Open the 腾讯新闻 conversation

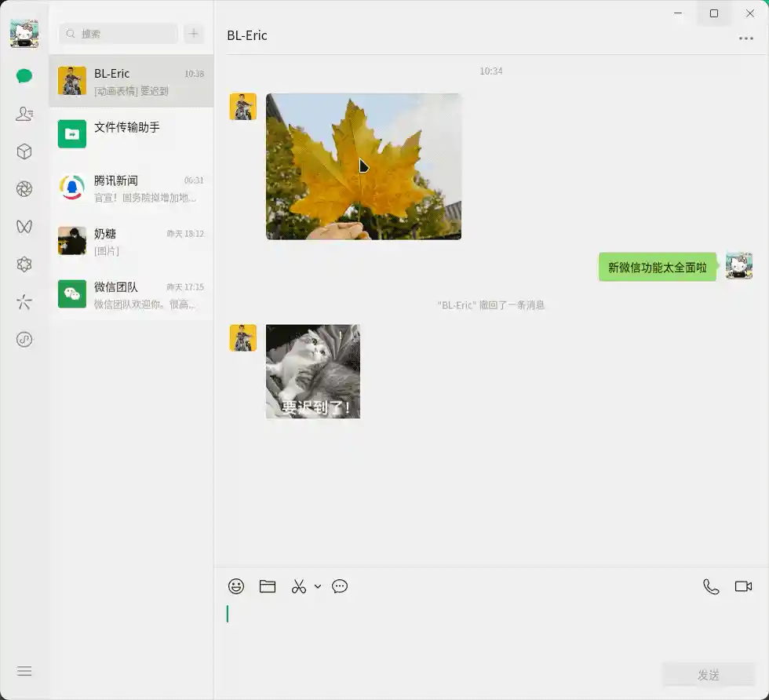[131, 188]
